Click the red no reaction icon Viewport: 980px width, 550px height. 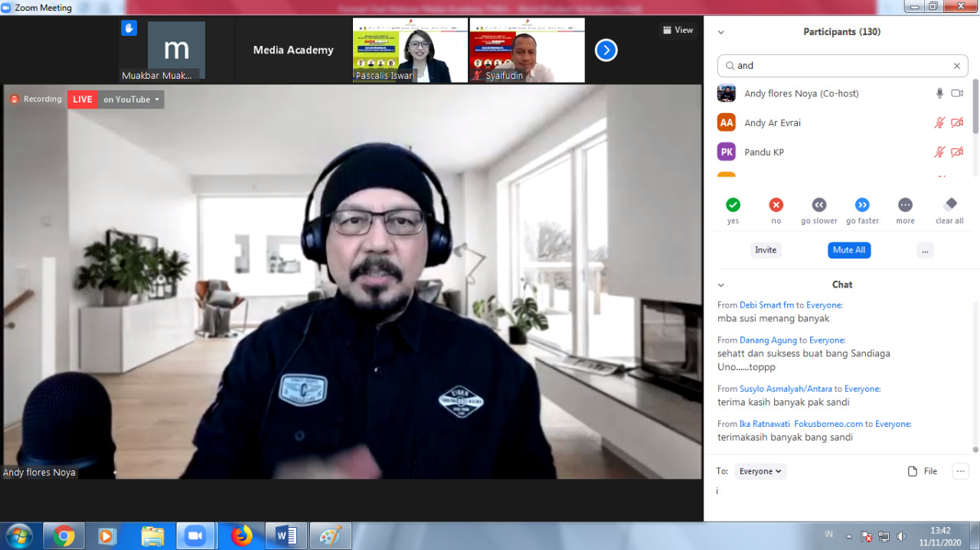coord(776,204)
